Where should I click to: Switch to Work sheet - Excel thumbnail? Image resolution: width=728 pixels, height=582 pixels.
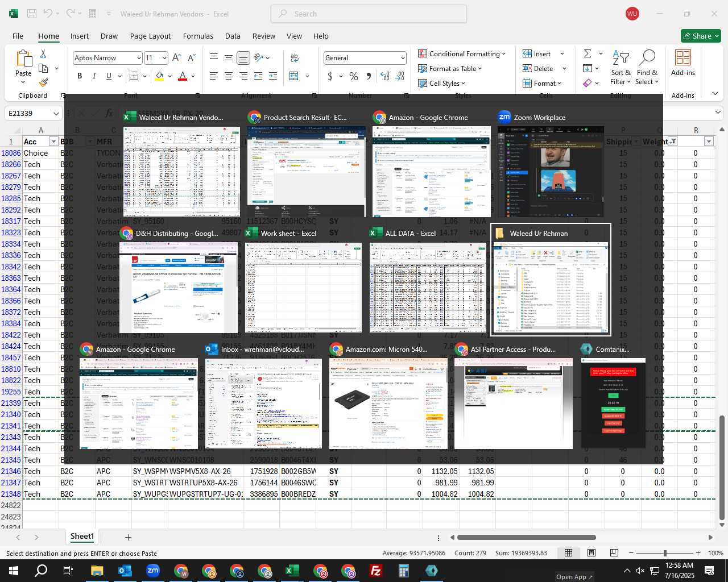[303, 280]
